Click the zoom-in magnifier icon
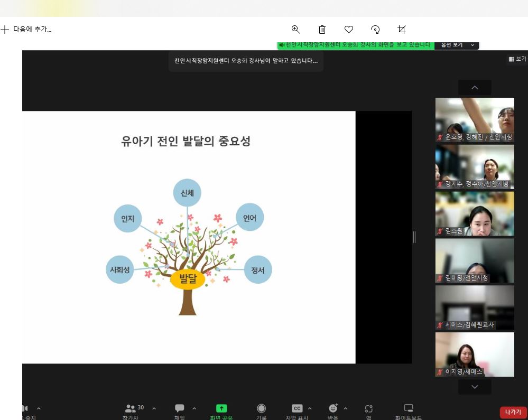 (x=296, y=30)
